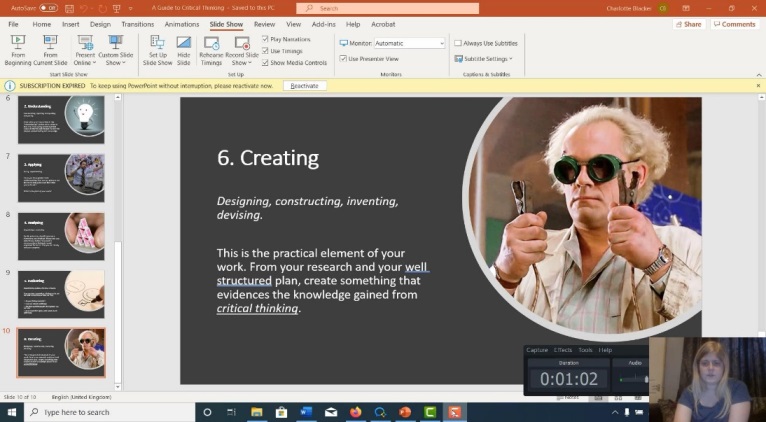Image resolution: width=766 pixels, height=422 pixels.
Task: Toggle Show Media Controls checkbox
Action: pyautogui.click(x=265, y=63)
